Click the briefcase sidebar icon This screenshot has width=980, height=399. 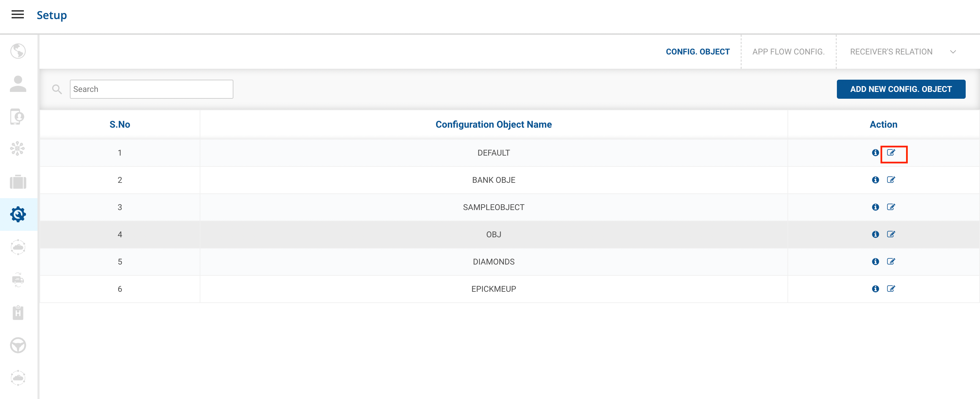(18, 182)
